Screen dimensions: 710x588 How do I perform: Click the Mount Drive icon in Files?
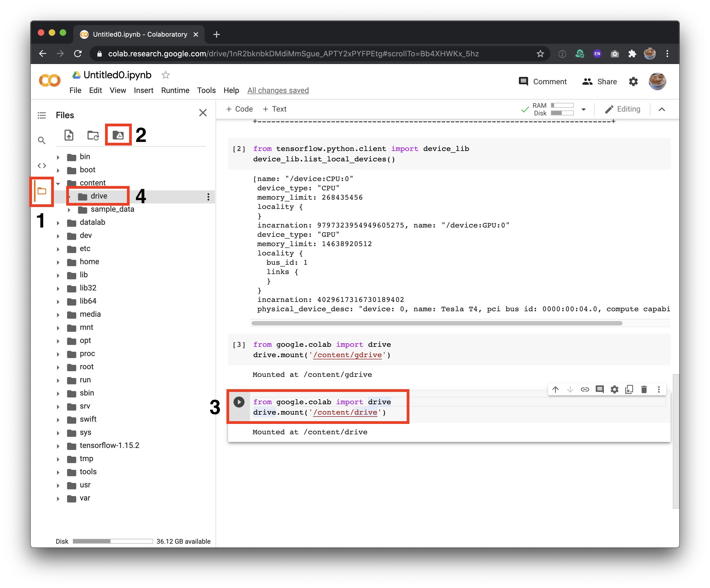coord(118,135)
